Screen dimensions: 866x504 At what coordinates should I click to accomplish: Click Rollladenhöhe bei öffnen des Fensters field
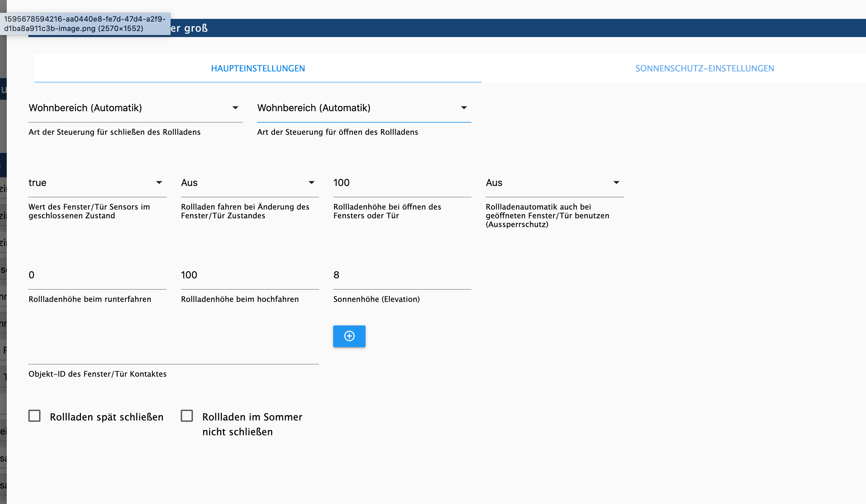click(x=402, y=183)
